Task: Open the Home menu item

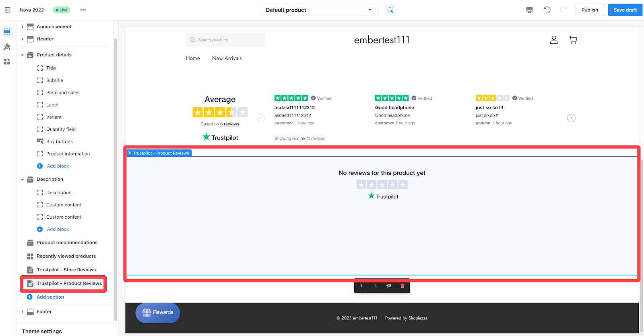Action: [193, 58]
